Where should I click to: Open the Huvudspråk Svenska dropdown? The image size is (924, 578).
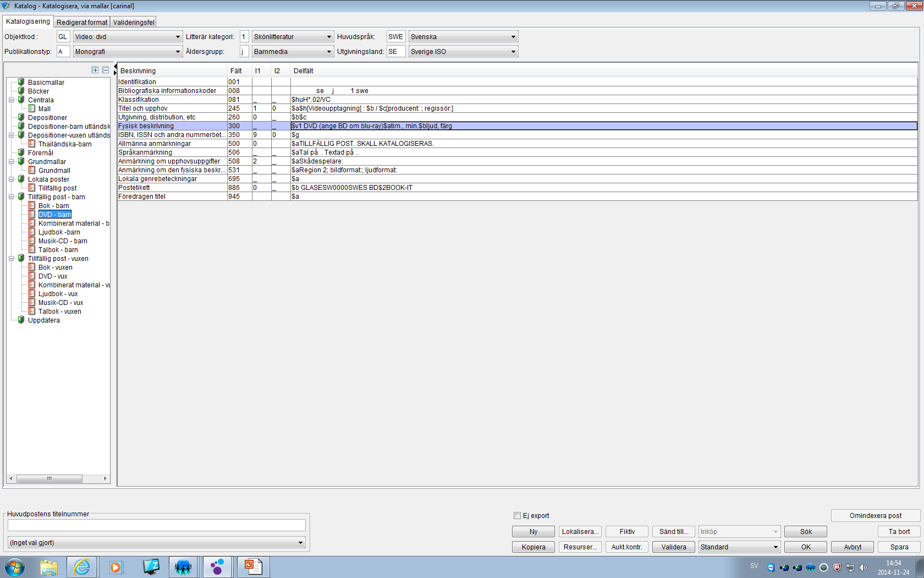[513, 37]
